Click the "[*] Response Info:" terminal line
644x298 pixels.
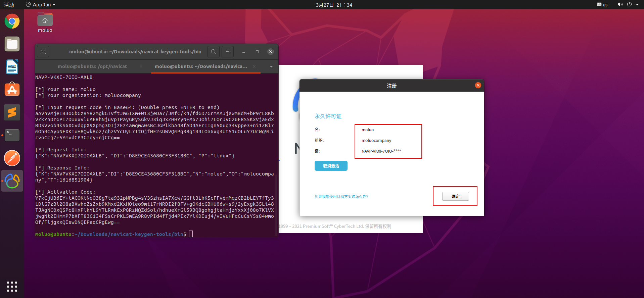coord(62,168)
